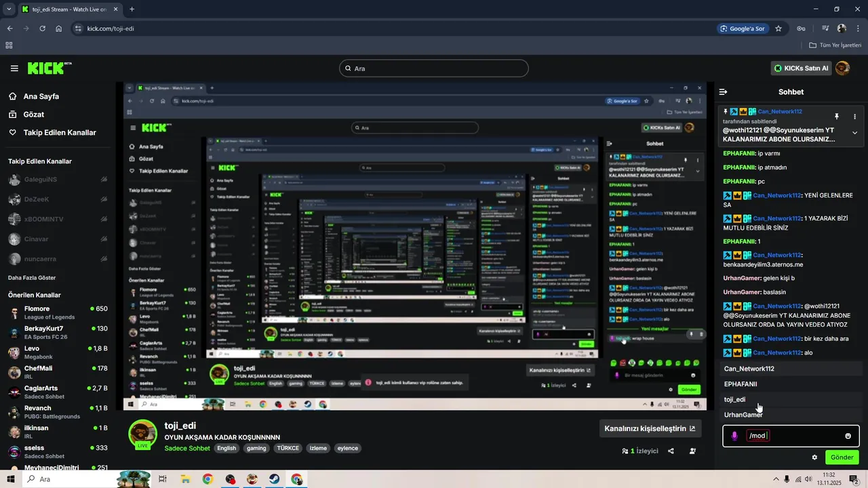
Task: Open the Tüm Yer İşaretleri bookmarks folder
Action: [x=835, y=45]
